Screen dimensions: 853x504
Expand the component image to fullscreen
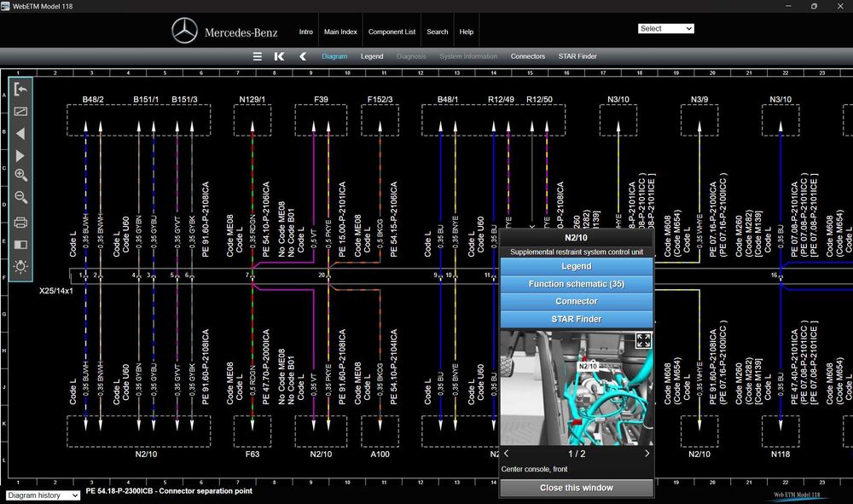643,341
